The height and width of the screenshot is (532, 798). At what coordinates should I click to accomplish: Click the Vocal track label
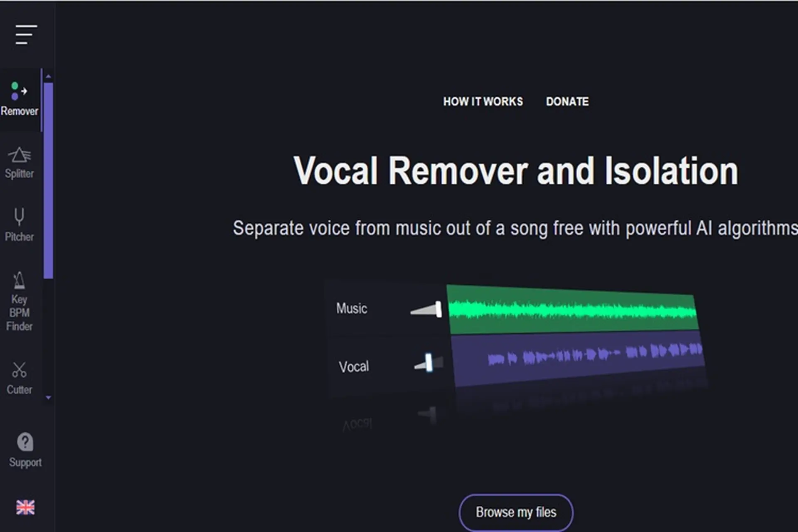click(x=354, y=367)
